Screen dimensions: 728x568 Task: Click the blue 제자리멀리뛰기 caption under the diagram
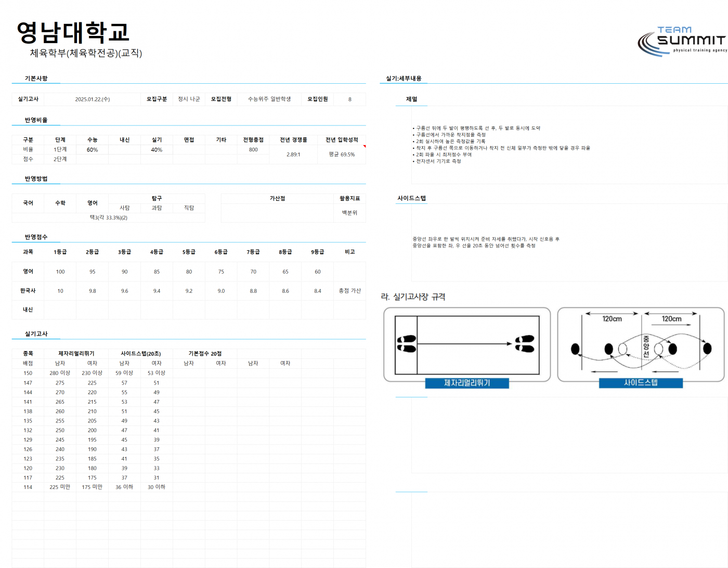point(467,383)
